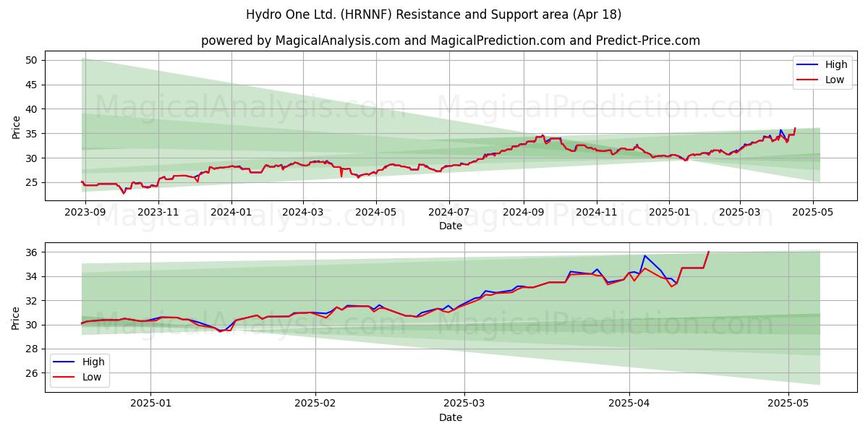Click the '2023-11' x-axis label
The height and width of the screenshot is (434, 868).
158,213
